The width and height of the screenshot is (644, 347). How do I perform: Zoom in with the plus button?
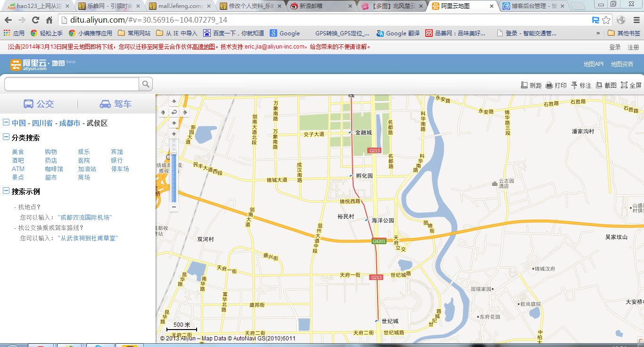click(x=174, y=134)
